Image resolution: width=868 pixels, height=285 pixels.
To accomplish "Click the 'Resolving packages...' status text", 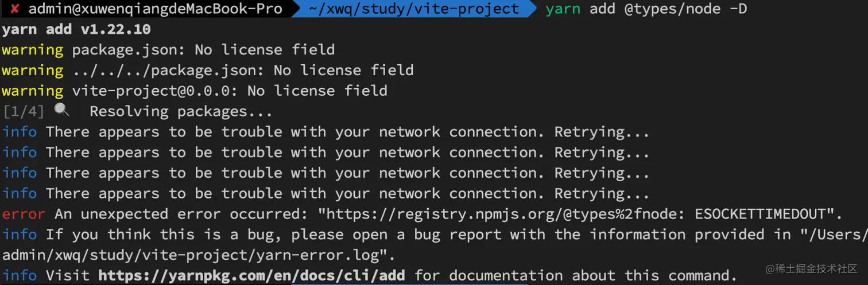I will tap(181, 111).
